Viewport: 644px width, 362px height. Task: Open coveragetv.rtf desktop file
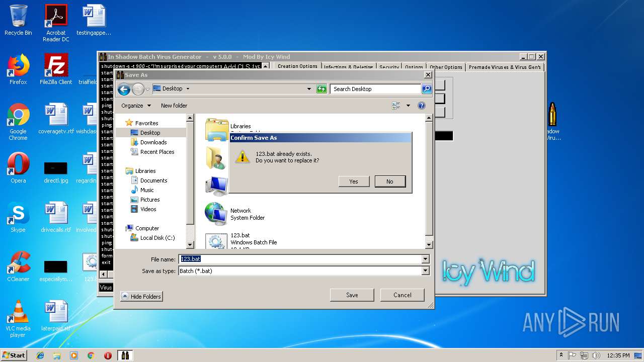(56, 119)
